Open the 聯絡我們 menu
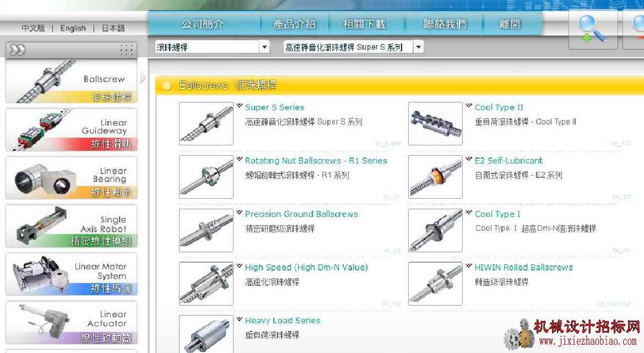 pyautogui.click(x=445, y=24)
